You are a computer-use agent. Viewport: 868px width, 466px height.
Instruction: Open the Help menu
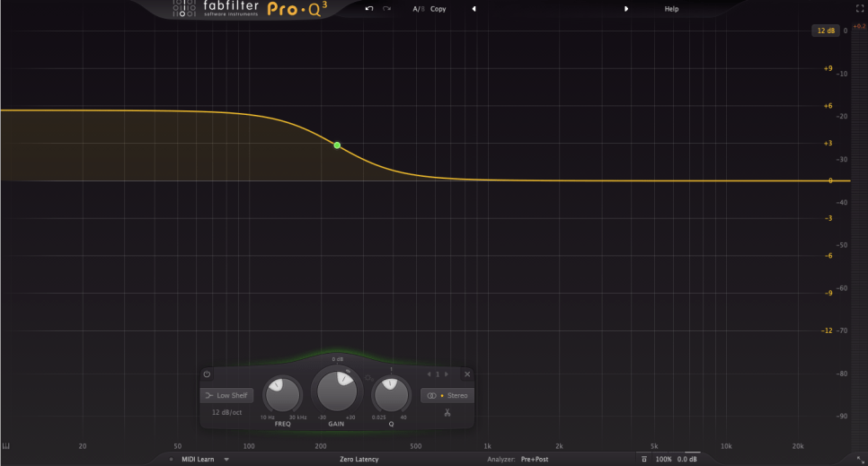tap(671, 9)
